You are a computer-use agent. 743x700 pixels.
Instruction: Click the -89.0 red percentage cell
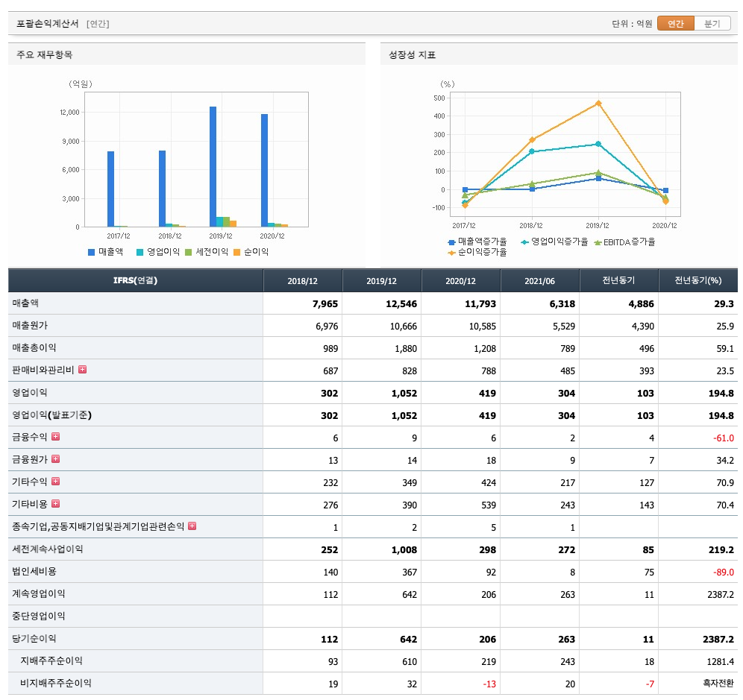pyautogui.click(x=698, y=572)
